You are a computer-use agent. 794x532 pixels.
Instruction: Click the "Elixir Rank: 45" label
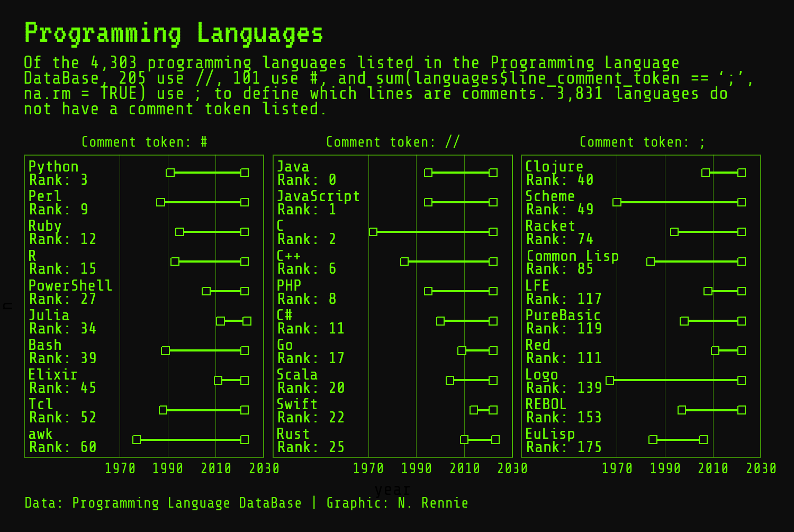tap(62, 381)
